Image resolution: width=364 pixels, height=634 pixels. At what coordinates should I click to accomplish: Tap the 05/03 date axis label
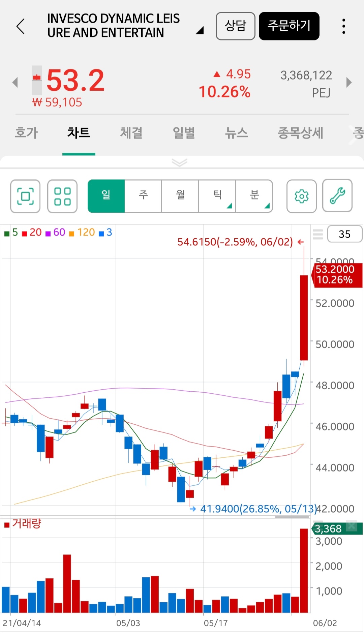128,623
